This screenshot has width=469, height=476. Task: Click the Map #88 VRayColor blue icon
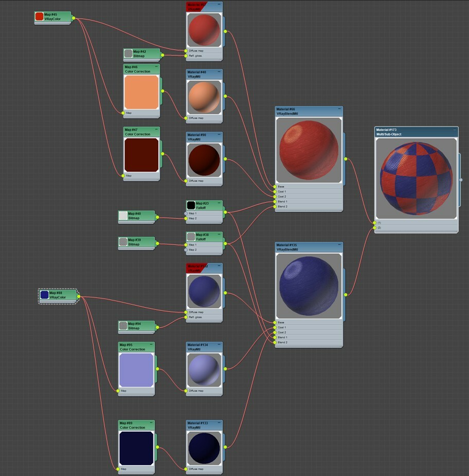pyautogui.click(x=44, y=295)
